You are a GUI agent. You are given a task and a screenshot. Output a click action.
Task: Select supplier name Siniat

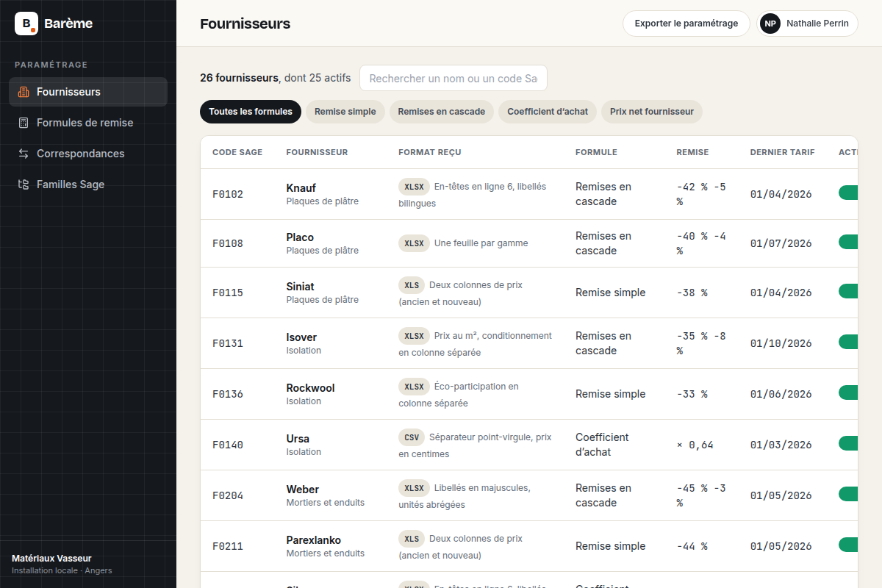coord(300,287)
